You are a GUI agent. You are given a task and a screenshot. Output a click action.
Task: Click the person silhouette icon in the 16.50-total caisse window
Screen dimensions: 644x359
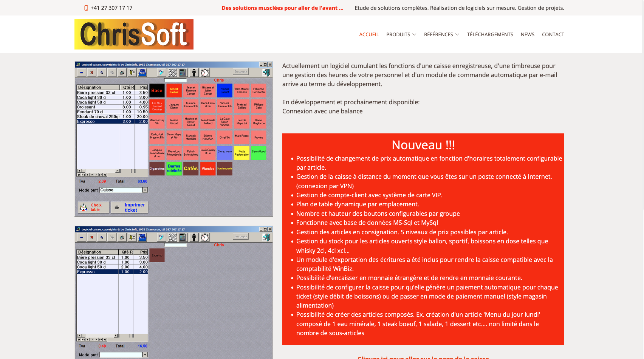pyautogui.click(x=194, y=237)
